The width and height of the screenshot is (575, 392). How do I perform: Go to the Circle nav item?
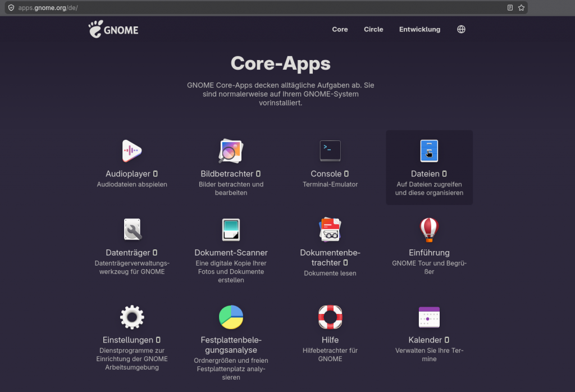373,29
